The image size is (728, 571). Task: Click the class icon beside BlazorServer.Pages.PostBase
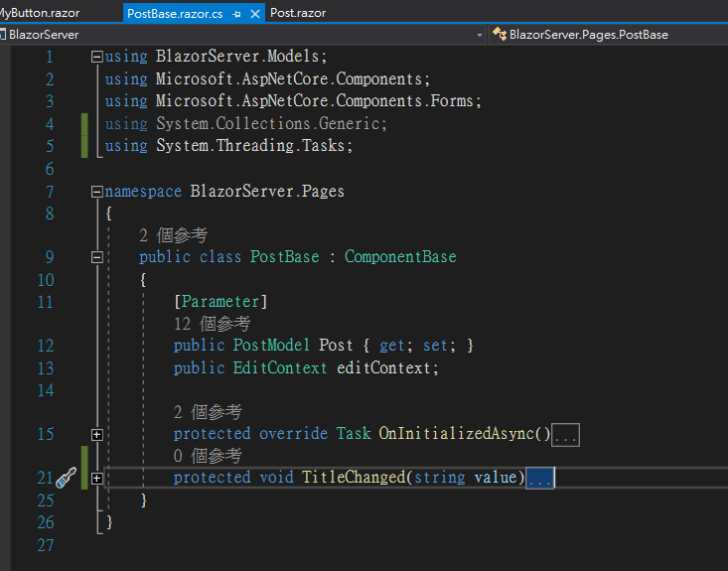click(500, 35)
